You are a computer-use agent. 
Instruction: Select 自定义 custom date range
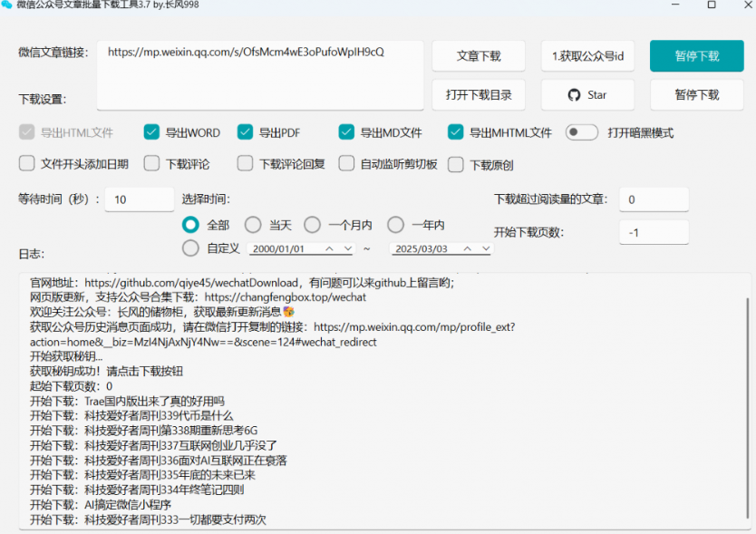tap(190, 248)
